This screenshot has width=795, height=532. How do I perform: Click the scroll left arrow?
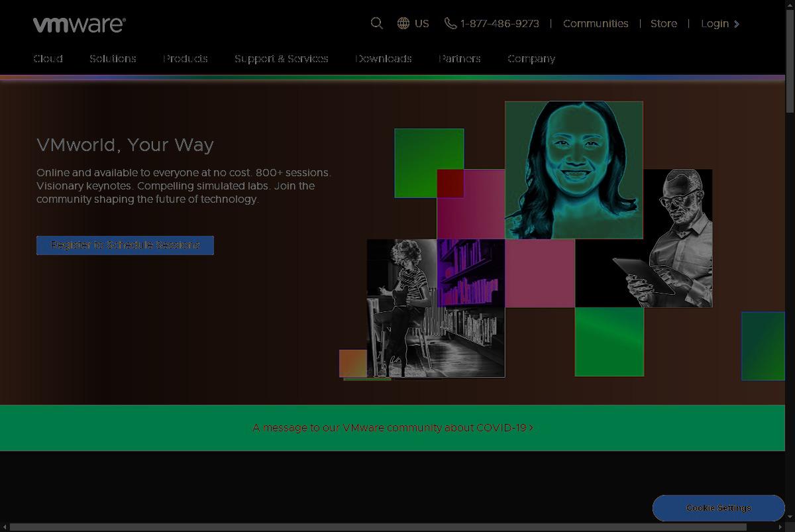pyautogui.click(x=5, y=527)
